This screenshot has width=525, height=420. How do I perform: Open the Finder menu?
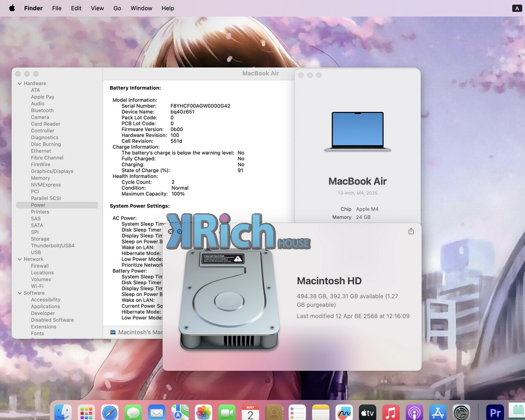33,8
